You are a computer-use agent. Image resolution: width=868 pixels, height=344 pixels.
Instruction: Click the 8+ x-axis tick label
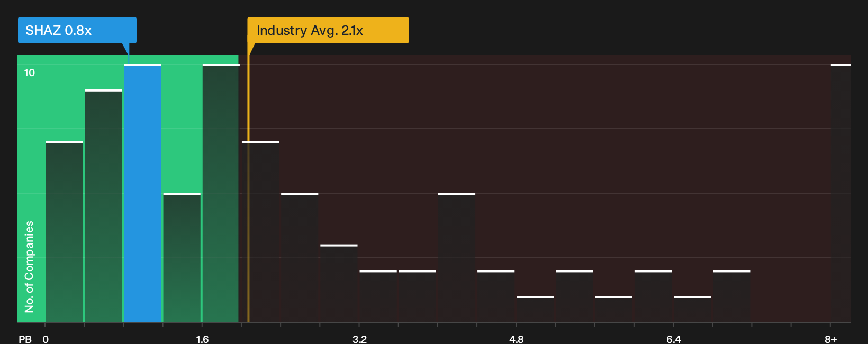pyautogui.click(x=831, y=339)
